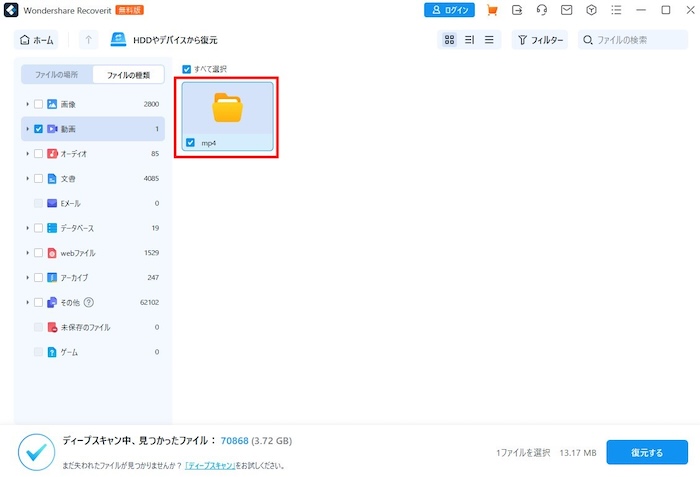Click the ファイルの検索 search field

[635, 40]
